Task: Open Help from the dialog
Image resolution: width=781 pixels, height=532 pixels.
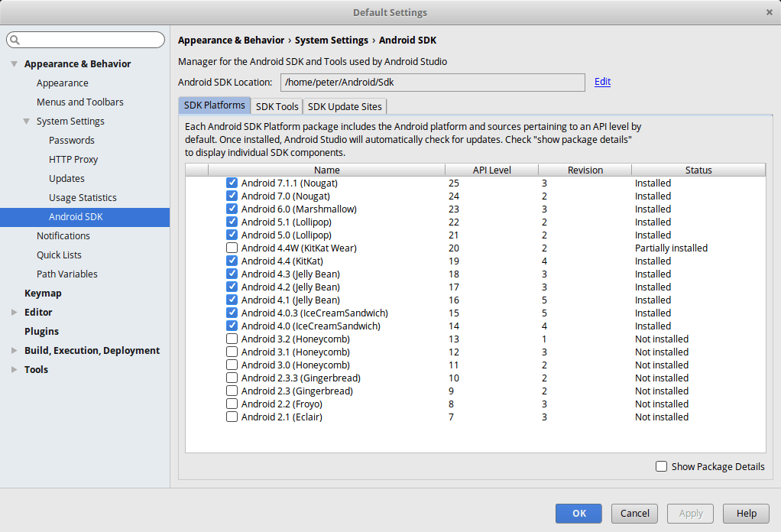Action: 746,513
